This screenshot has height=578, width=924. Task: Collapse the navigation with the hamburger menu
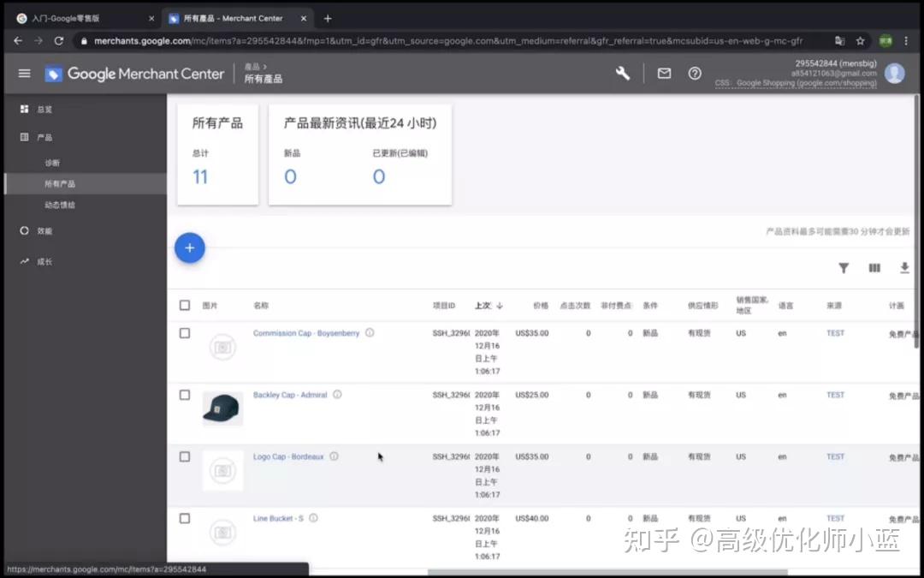tap(24, 73)
